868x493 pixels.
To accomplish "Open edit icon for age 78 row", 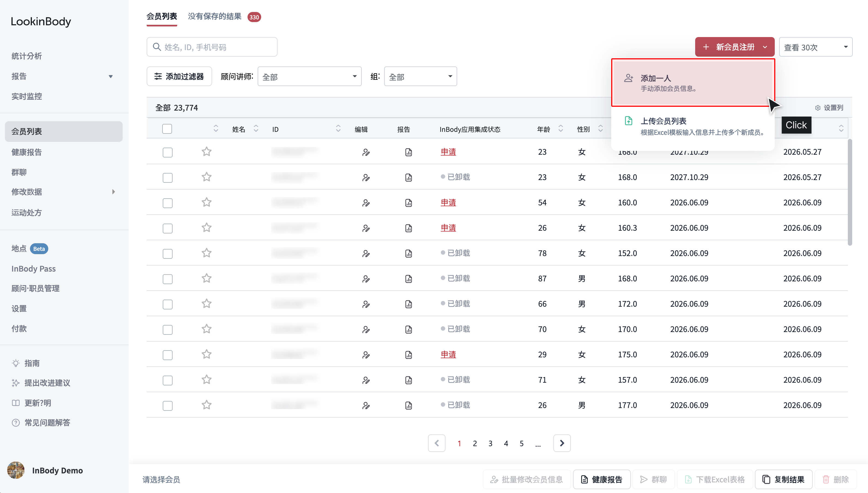I will (x=366, y=254).
